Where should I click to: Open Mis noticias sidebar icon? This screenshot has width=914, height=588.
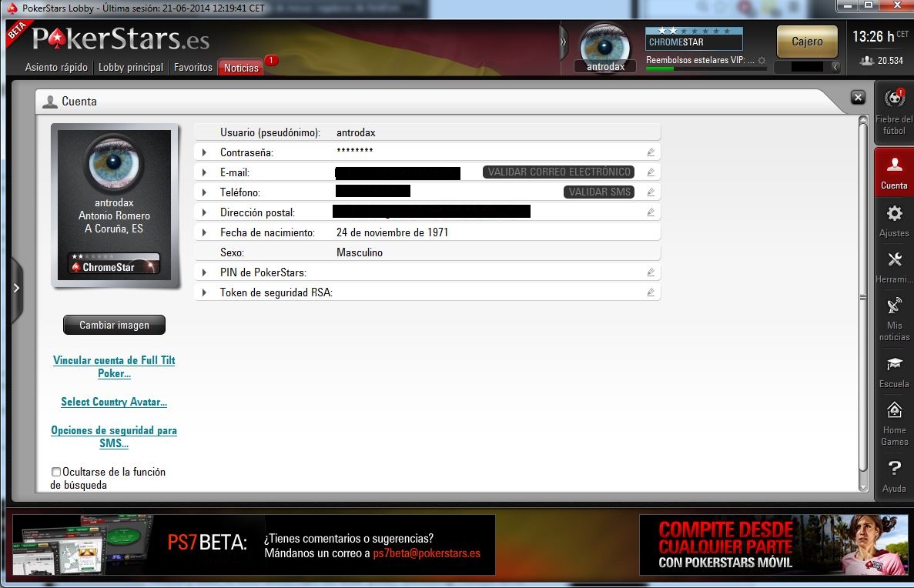(894, 319)
